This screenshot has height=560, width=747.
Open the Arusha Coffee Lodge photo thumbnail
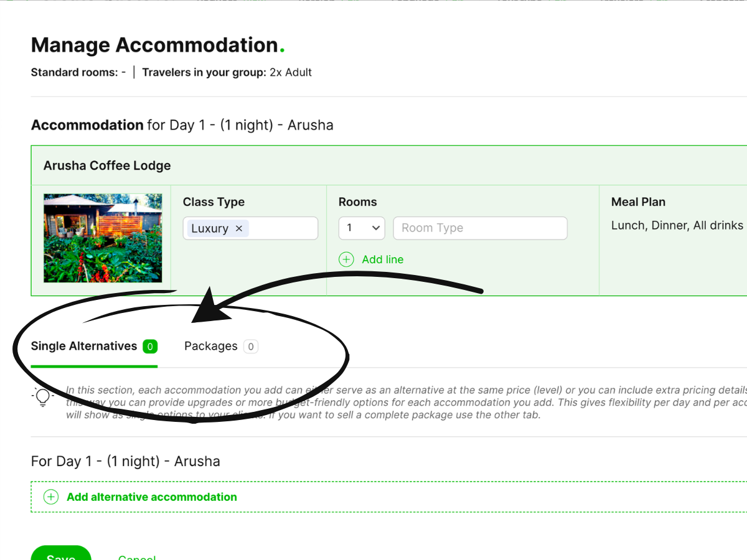click(103, 238)
